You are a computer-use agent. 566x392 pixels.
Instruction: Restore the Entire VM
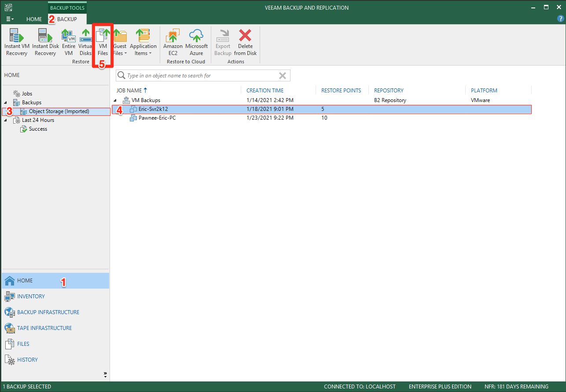(69, 42)
